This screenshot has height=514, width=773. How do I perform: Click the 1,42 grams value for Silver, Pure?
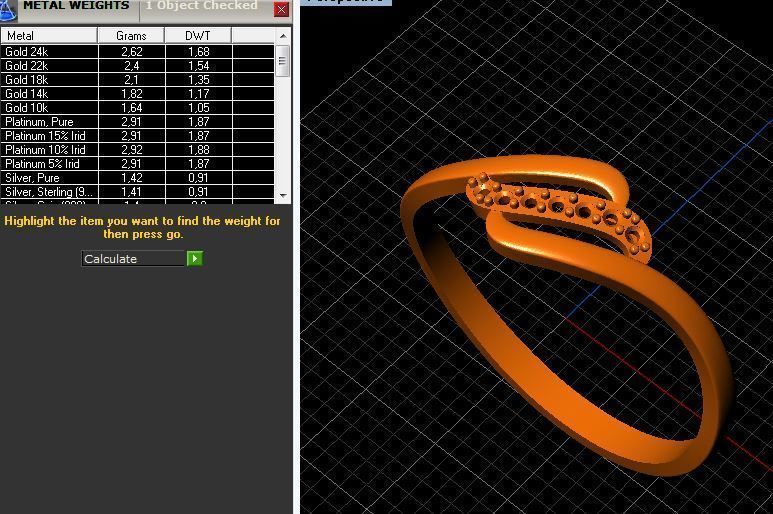[x=132, y=177]
